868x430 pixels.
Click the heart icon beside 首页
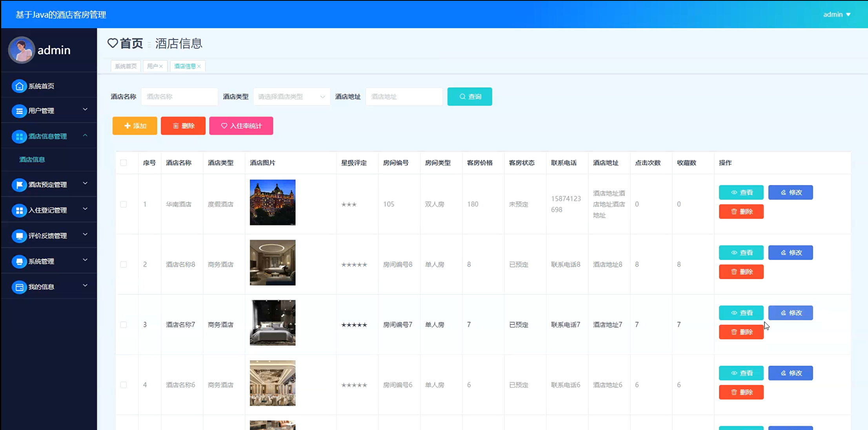pos(113,43)
